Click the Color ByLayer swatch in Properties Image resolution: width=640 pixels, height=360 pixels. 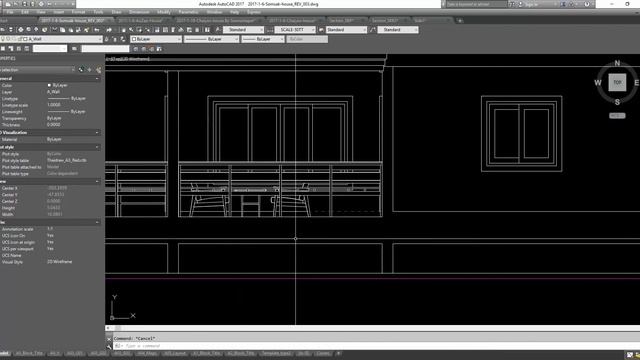(49, 85)
